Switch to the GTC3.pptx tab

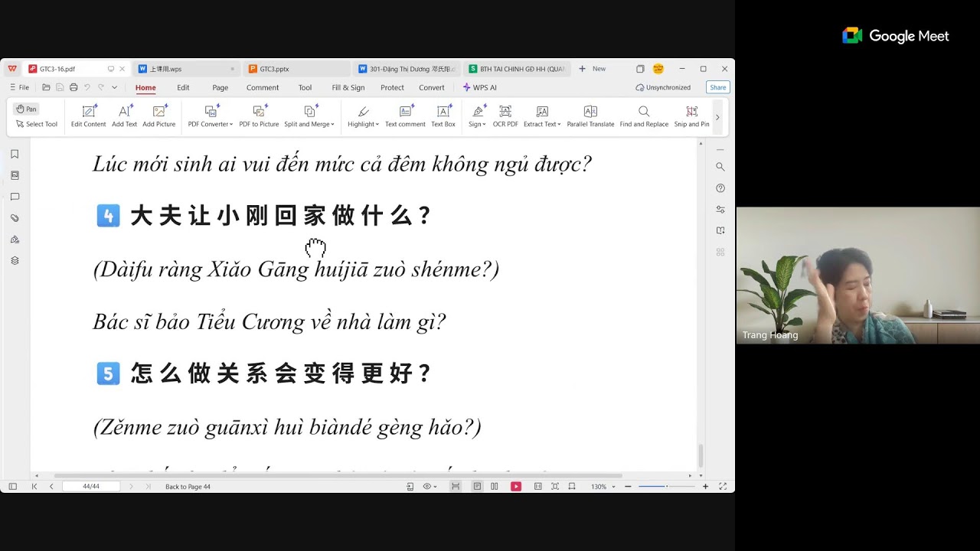tap(296, 69)
